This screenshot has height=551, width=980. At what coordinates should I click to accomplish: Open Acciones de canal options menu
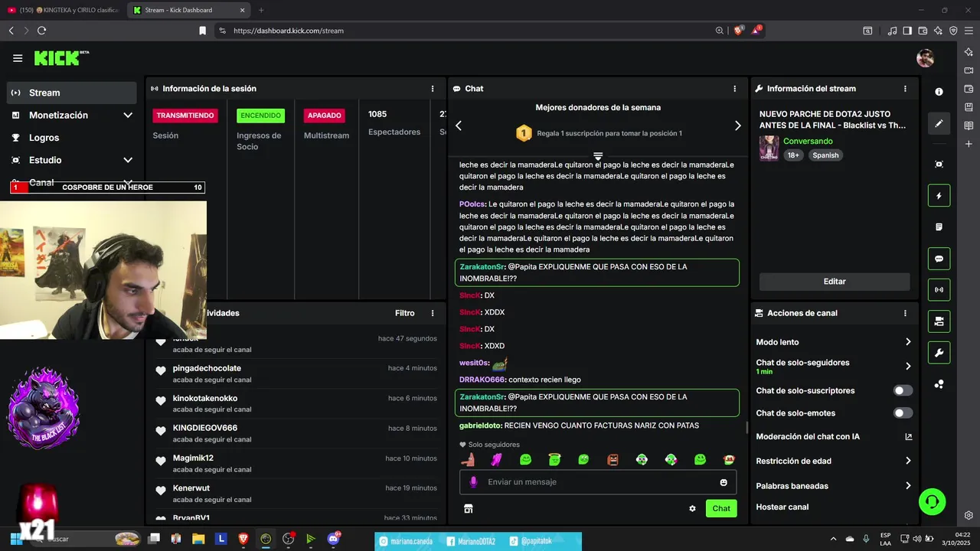point(905,313)
